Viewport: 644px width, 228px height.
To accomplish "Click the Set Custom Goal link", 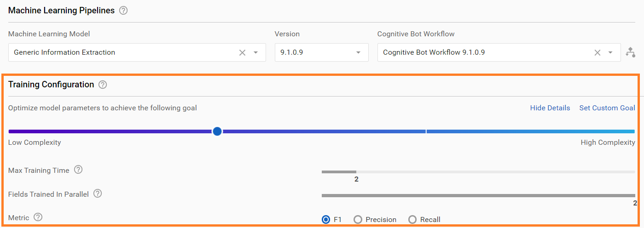I will (x=607, y=108).
